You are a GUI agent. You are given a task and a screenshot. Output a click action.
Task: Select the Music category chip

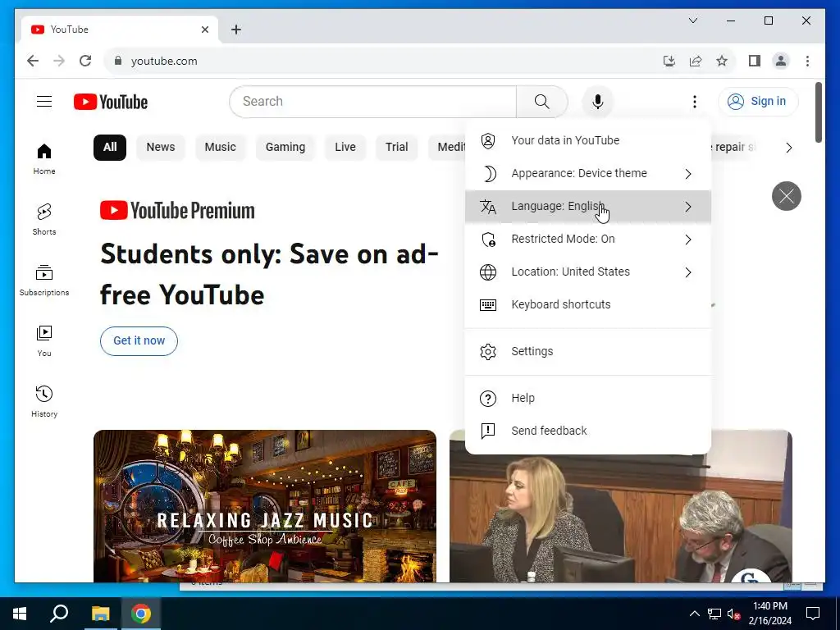[220, 148]
